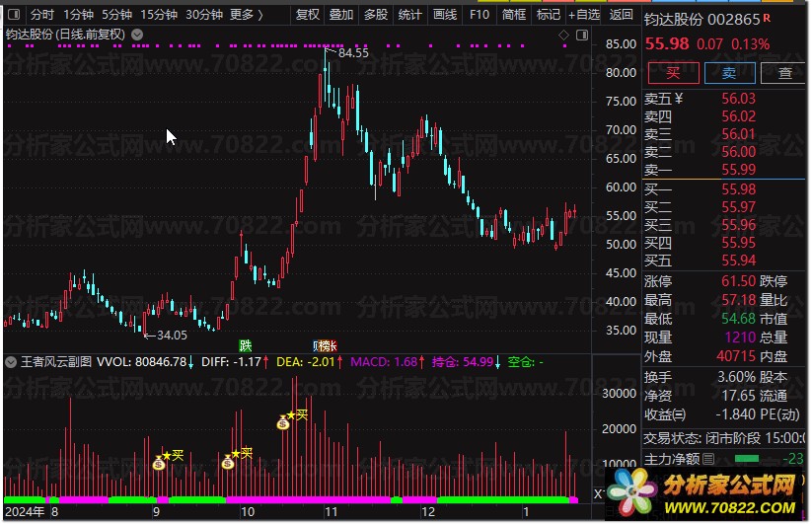The image size is (812, 524).
Task: Toggle side panel icon at chart top-right
Action: coord(582,36)
